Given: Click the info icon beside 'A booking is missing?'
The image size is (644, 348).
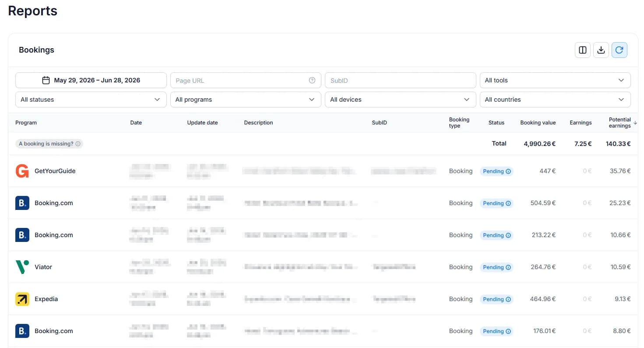Looking at the screenshot, I should click(x=78, y=144).
